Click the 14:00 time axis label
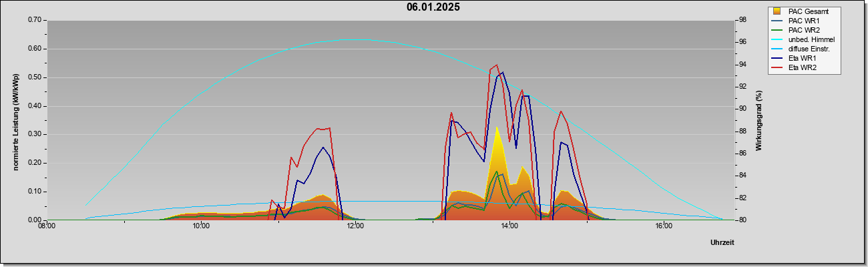 [x=509, y=225]
